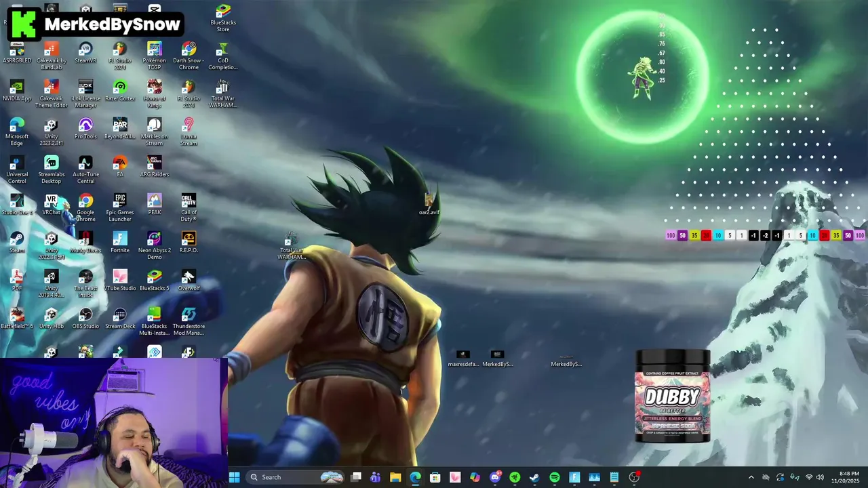The width and height of the screenshot is (868, 488).
Task: Open the Google Chrome desktop shortcut
Action: 85,208
